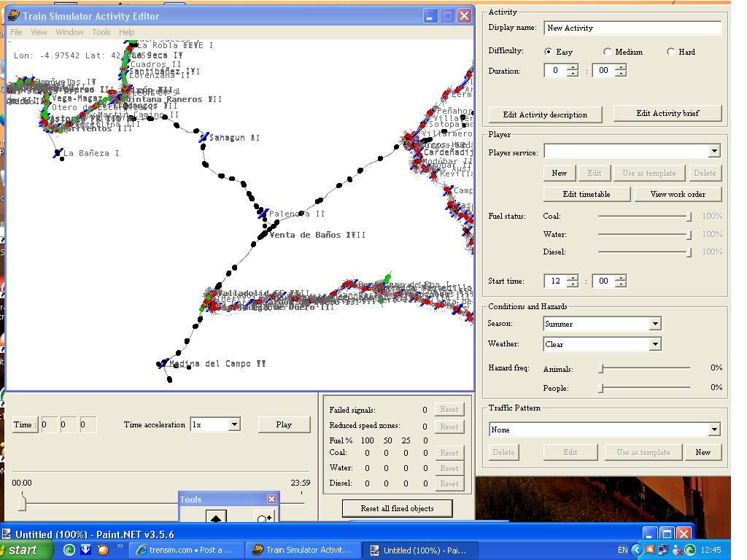Click the Train Simulator title bar icon
The image size is (747, 560).
click(x=14, y=16)
